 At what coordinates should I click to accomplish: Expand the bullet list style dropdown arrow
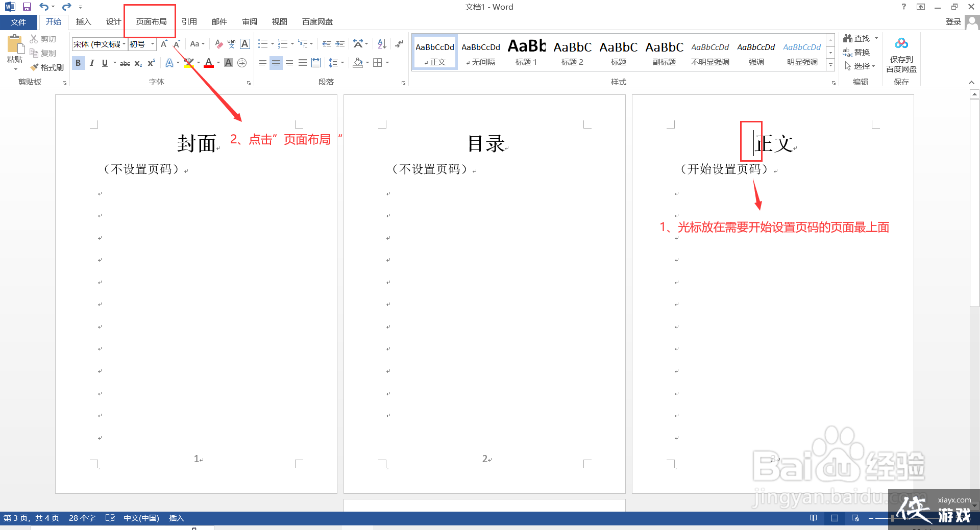(x=273, y=44)
